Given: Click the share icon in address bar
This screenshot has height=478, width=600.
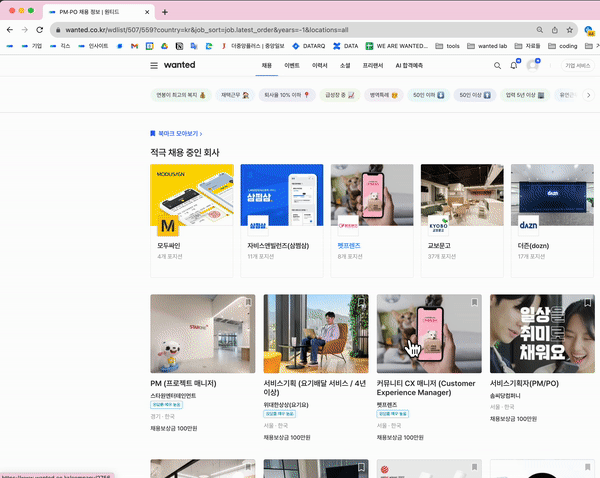Looking at the screenshot, I should (x=554, y=30).
